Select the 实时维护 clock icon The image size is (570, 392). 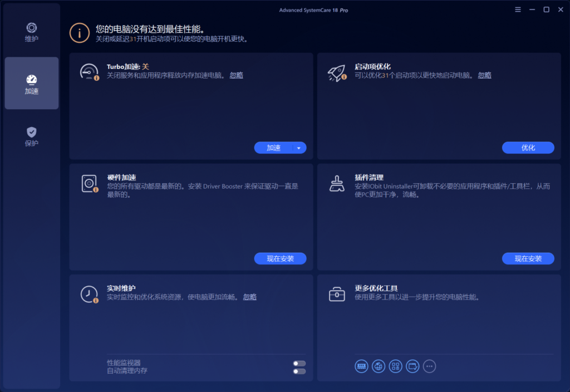coord(89,293)
